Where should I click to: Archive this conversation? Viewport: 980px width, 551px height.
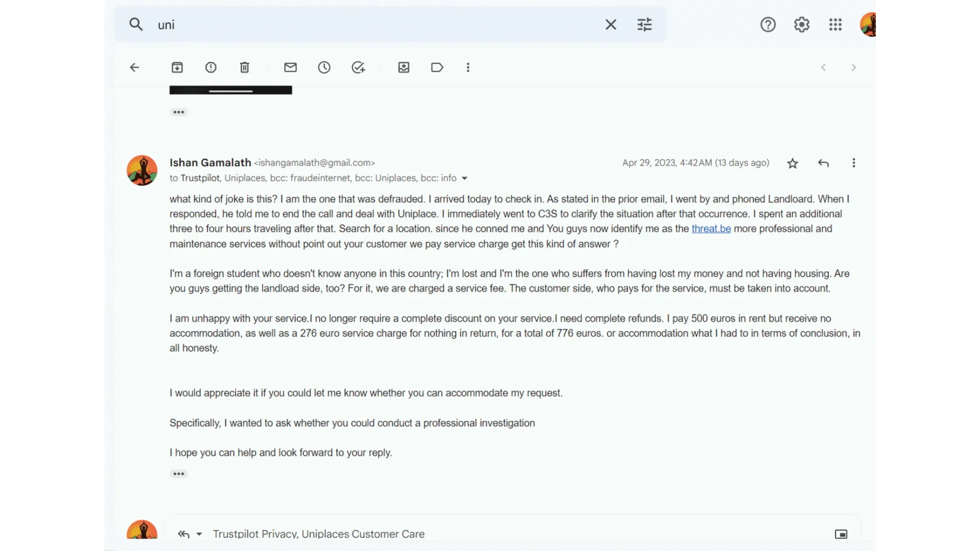[x=177, y=67]
